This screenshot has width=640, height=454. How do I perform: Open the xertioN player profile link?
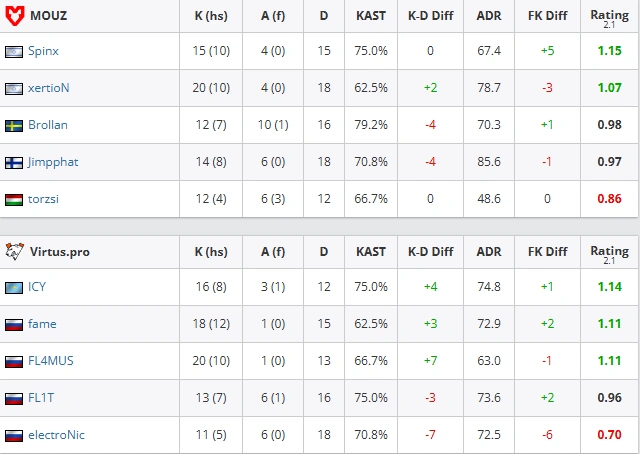(49, 88)
